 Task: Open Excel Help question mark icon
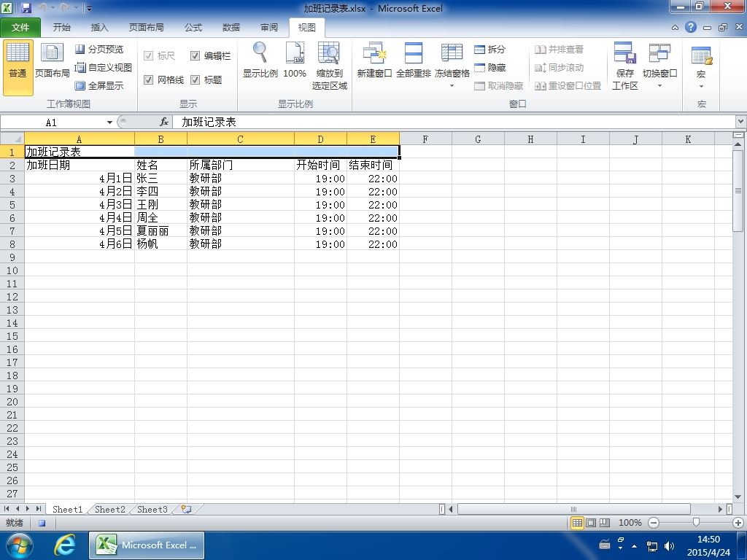(x=690, y=27)
